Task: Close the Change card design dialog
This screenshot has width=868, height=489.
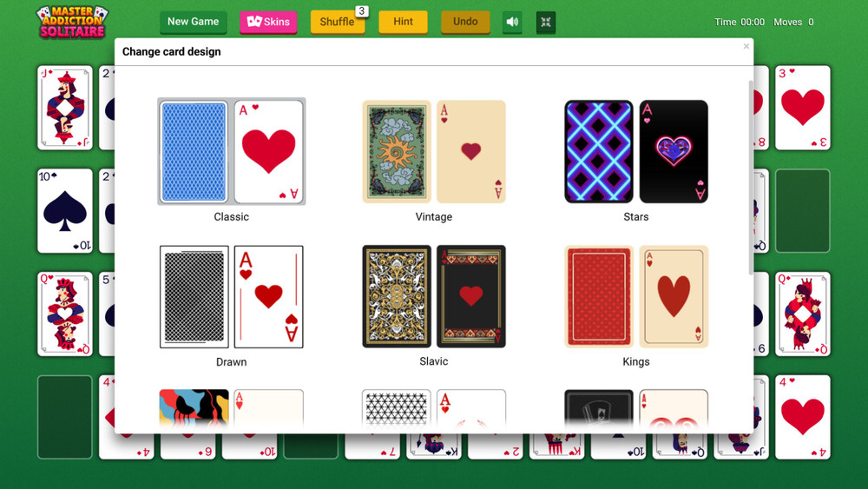Action: (746, 47)
